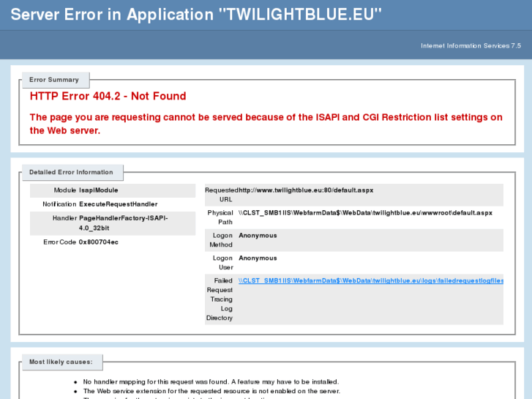
Task: Click the 'Handler' field label
Action: pos(64,218)
